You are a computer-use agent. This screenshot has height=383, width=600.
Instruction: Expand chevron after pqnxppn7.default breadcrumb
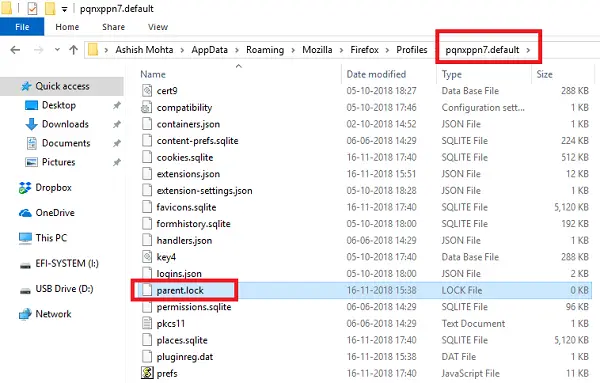[x=528, y=50]
